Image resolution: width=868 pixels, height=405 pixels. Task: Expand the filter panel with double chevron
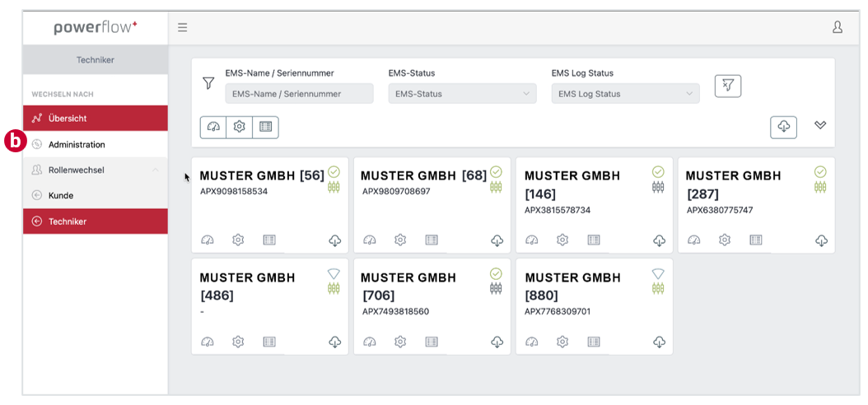[x=820, y=125]
